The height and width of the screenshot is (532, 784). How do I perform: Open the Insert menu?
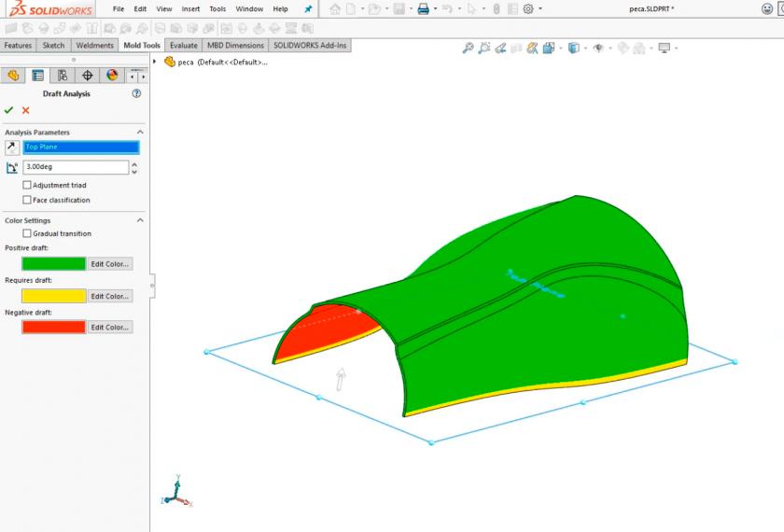coord(190,8)
